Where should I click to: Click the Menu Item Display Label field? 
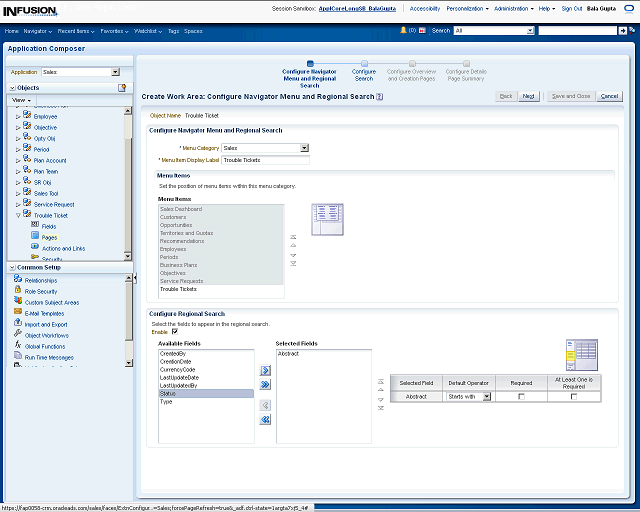(265, 160)
